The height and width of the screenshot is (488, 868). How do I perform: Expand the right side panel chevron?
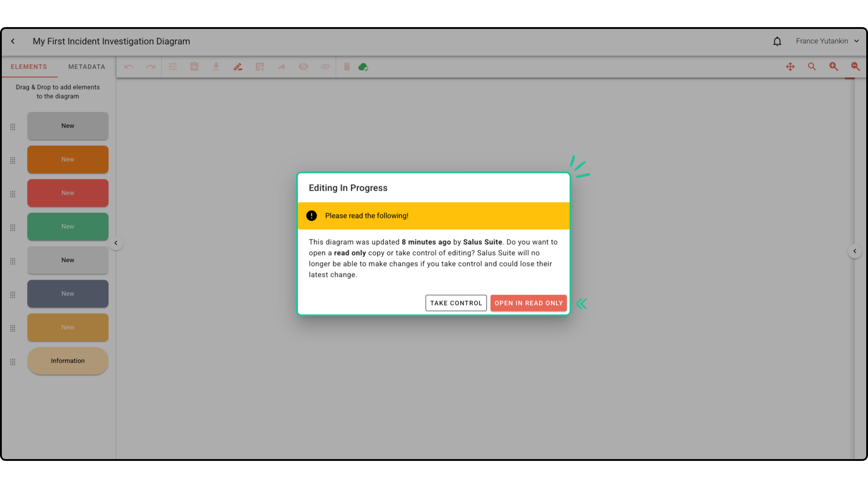[854, 251]
